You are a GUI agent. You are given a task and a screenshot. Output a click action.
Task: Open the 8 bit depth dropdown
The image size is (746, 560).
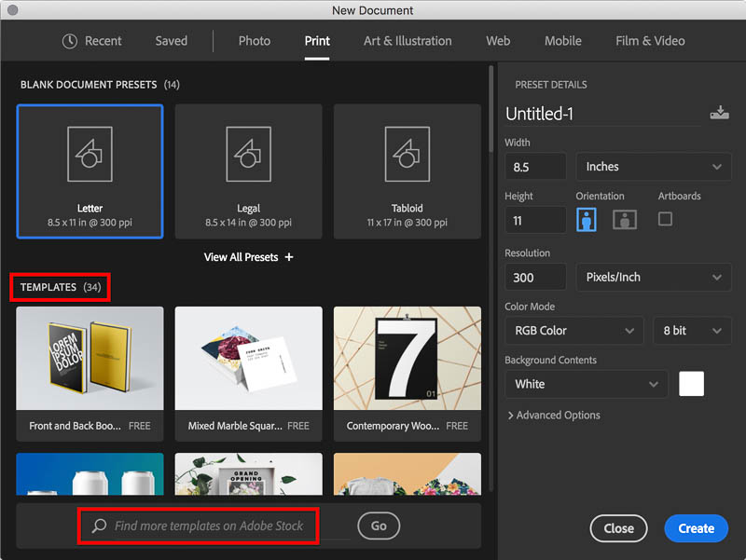point(692,331)
